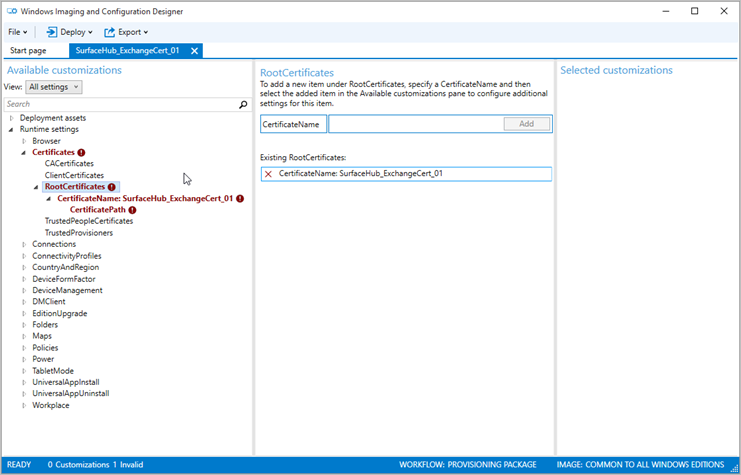Close the SurfaceHub_ExchangeCert_01 tab

(x=195, y=50)
